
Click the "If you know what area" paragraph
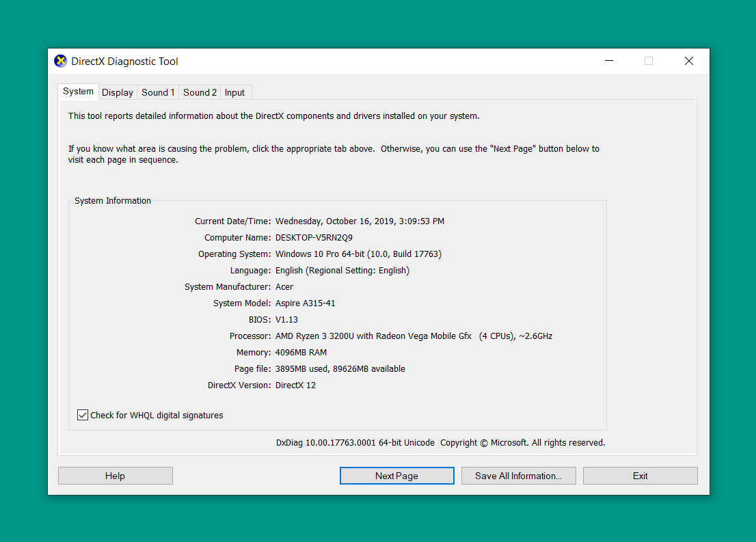(334, 154)
